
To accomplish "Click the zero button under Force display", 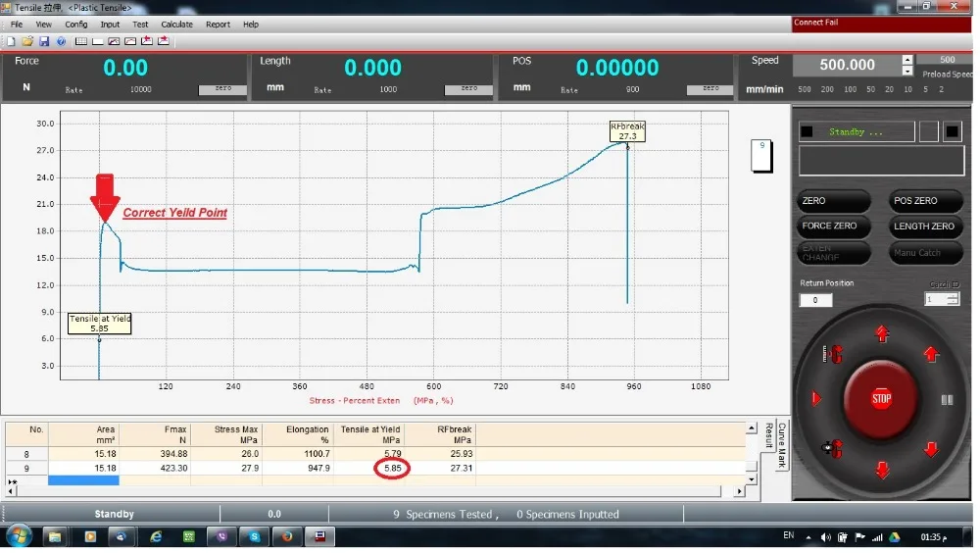I will pyautogui.click(x=222, y=89).
